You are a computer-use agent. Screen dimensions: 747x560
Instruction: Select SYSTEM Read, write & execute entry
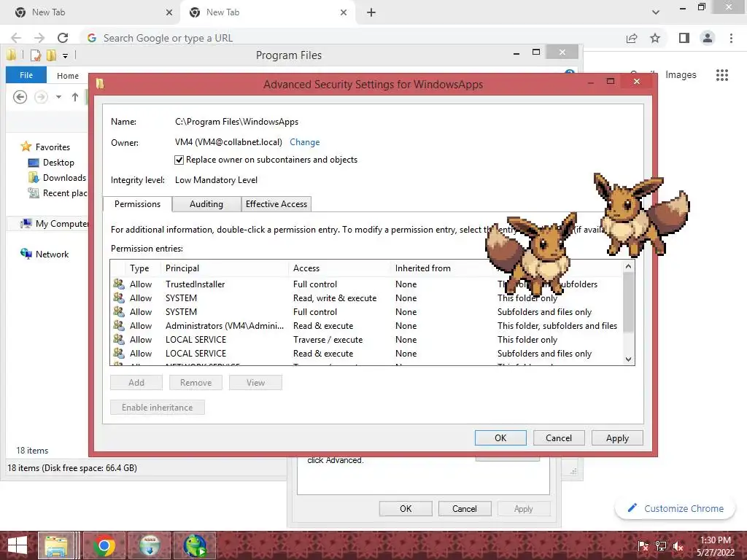click(x=367, y=298)
